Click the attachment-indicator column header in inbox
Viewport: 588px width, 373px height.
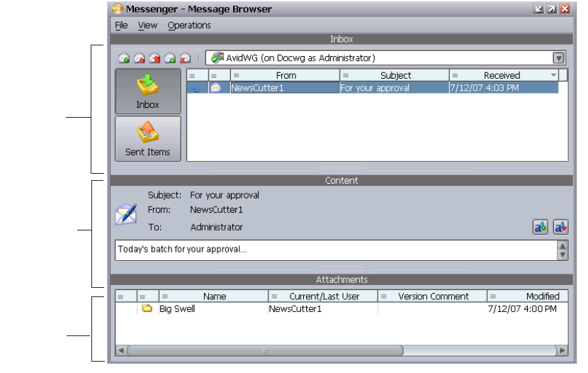point(197,75)
